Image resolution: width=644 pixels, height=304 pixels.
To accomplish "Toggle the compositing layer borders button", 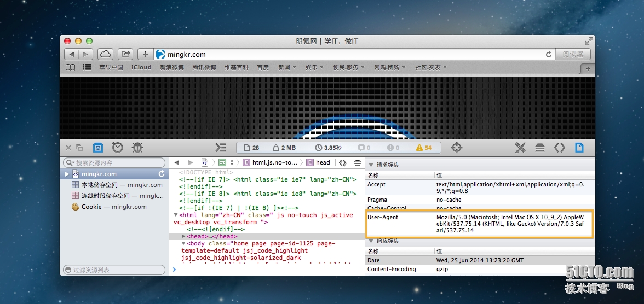I will pyautogui.click(x=357, y=162).
